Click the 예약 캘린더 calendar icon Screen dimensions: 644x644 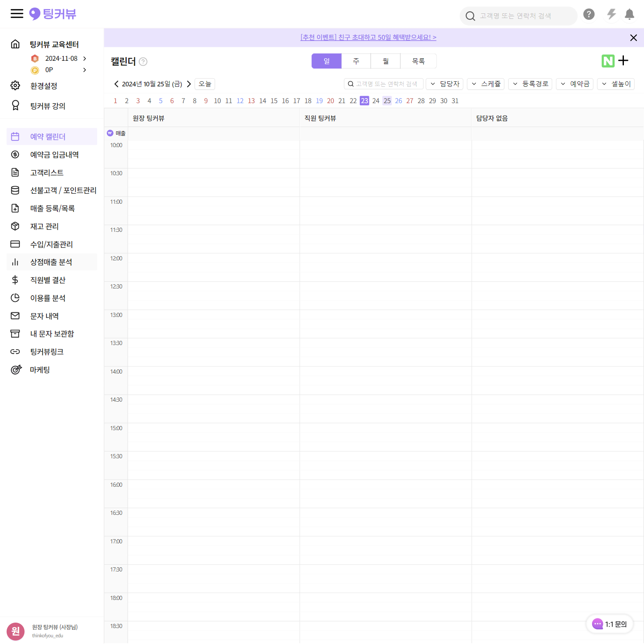point(15,137)
